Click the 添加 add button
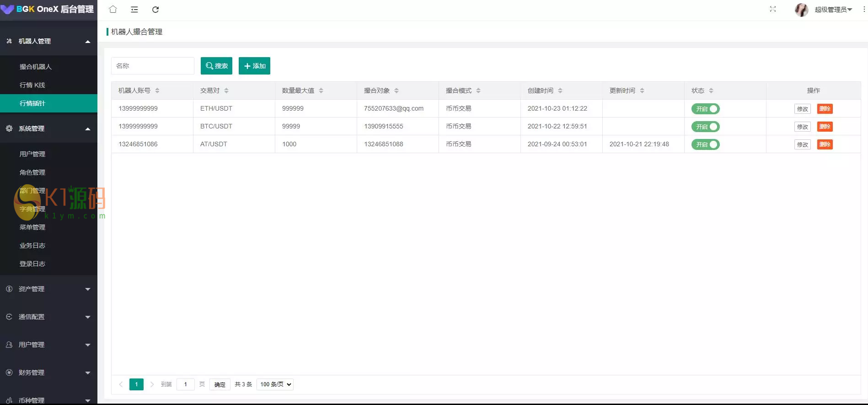This screenshot has height=405, width=868. [x=254, y=66]
